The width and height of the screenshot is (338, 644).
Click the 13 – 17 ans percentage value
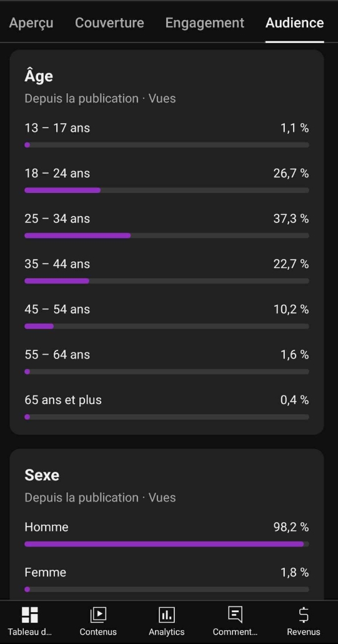294,128
